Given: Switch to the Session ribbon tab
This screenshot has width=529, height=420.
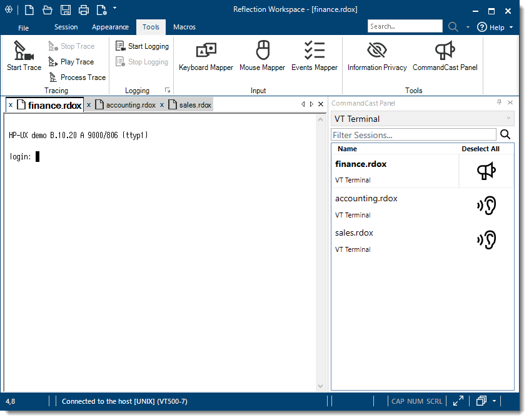Looking at the screenshot, I should 66,27.
